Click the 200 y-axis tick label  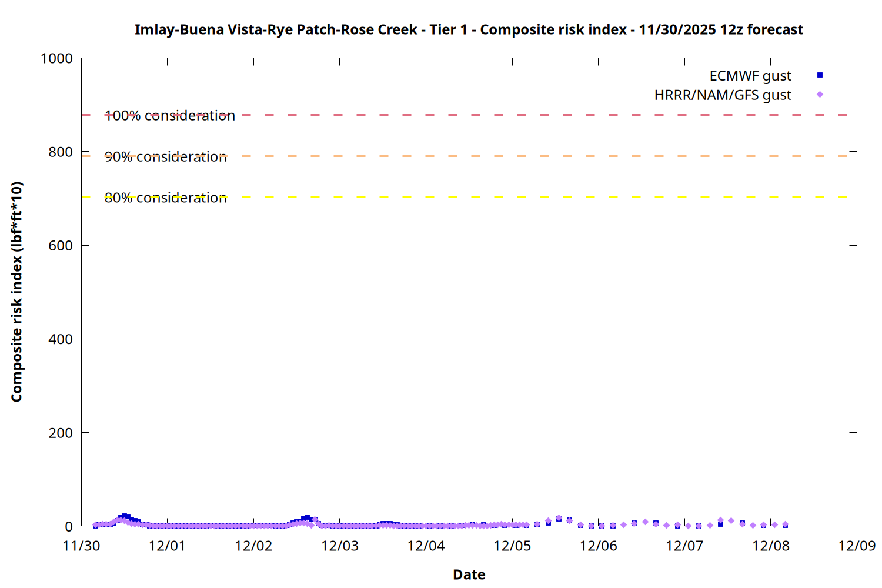[61, 433]
